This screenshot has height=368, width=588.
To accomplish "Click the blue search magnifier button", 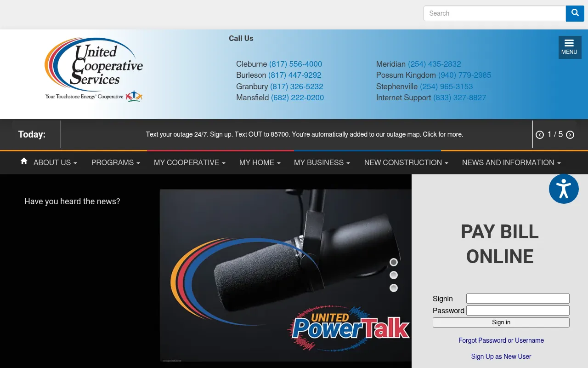I will (575, 13).
